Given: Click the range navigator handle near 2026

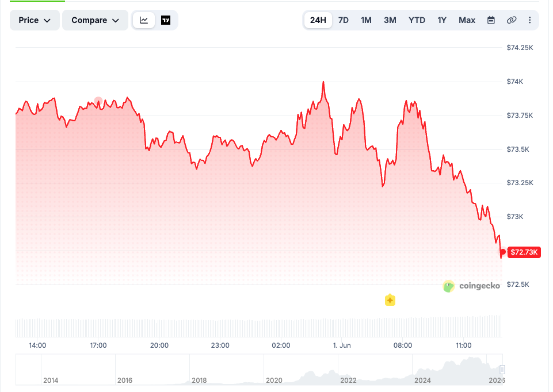Looking at the screenshot, I should coord(502,370).
